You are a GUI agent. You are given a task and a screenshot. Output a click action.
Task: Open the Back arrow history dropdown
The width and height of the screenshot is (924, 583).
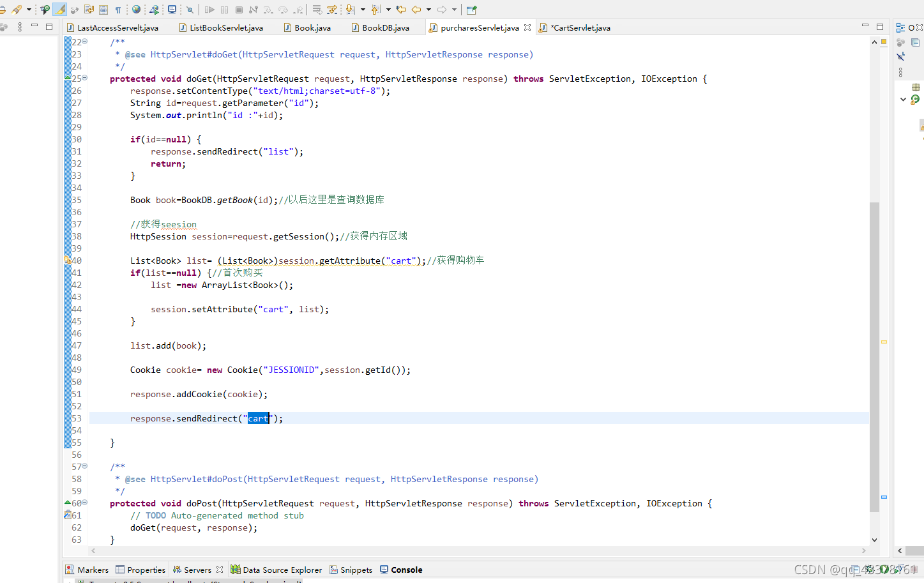428,10
